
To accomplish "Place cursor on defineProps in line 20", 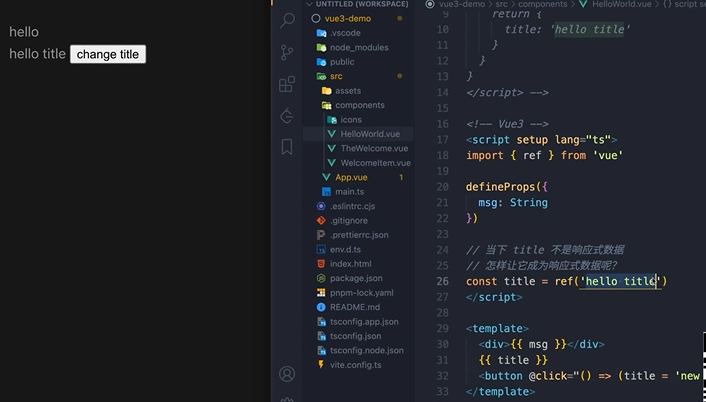I will 500,186.
